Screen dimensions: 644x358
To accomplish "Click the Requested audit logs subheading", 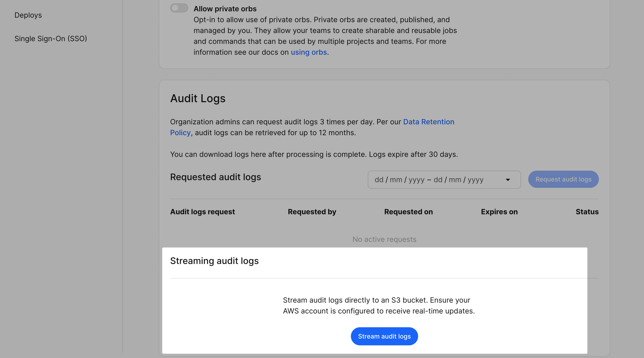I will (x=215, y=177).
